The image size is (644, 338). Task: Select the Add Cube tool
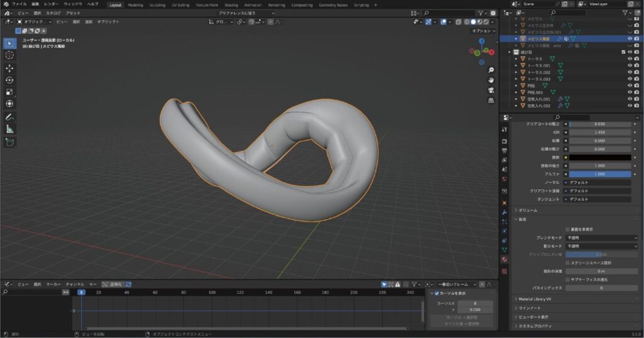coord(9,143)
